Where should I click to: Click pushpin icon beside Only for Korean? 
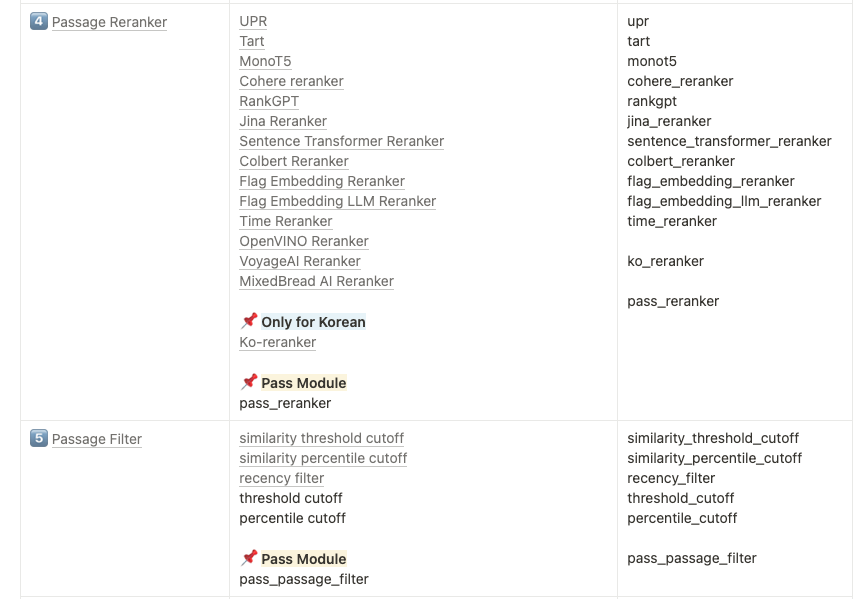click(249, 321)
